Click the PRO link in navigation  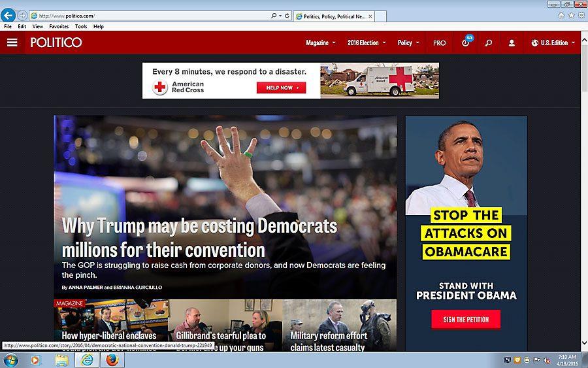pos(440,42)
